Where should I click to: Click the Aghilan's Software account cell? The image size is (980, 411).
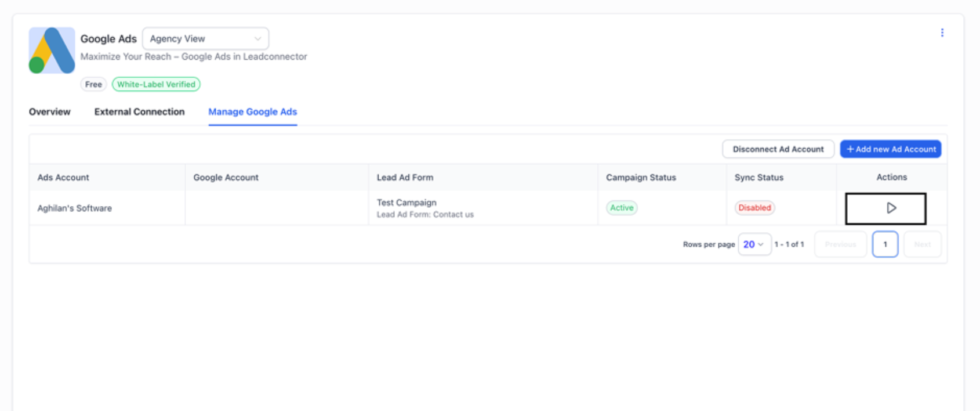(x=107, y=208)
